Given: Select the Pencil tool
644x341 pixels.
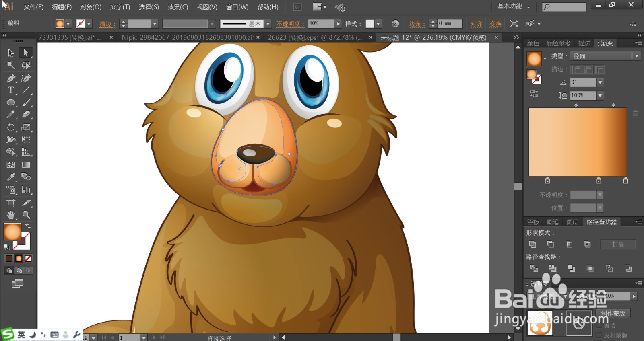Looking at the screenshot, I should coord(11,115).
